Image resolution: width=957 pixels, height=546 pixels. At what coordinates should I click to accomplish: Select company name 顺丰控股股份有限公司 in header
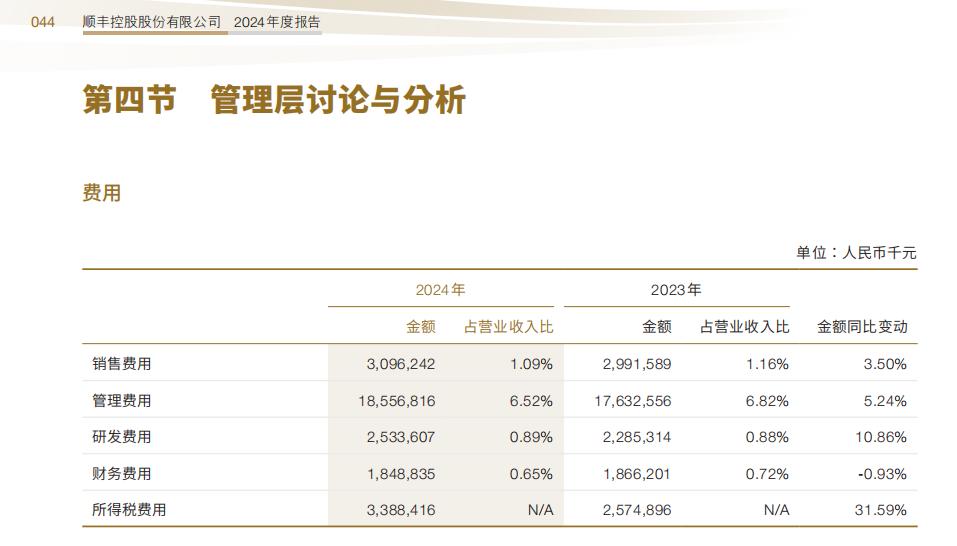pos(151,22)
